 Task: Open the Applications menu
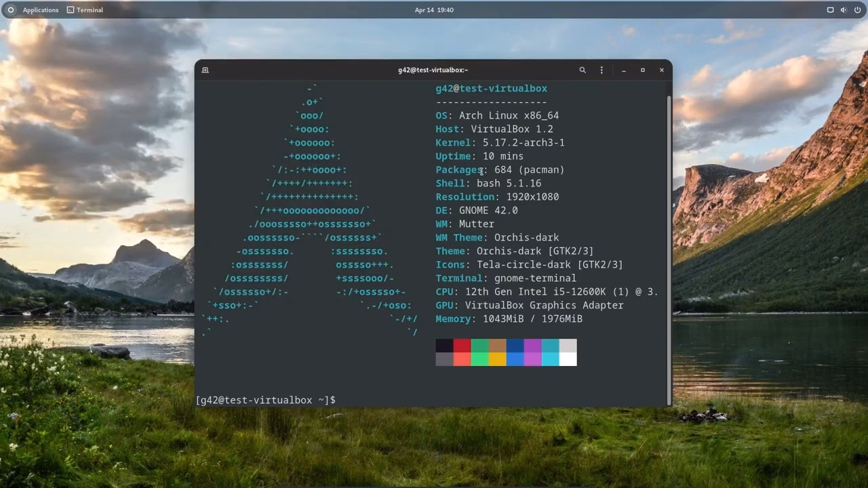[x=41, y=10]
